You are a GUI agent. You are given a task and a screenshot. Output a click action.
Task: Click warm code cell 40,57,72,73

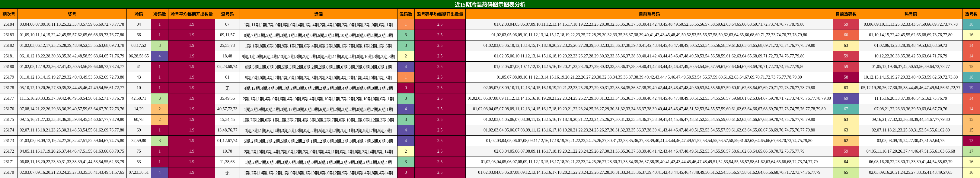click(x=227, y=109)
